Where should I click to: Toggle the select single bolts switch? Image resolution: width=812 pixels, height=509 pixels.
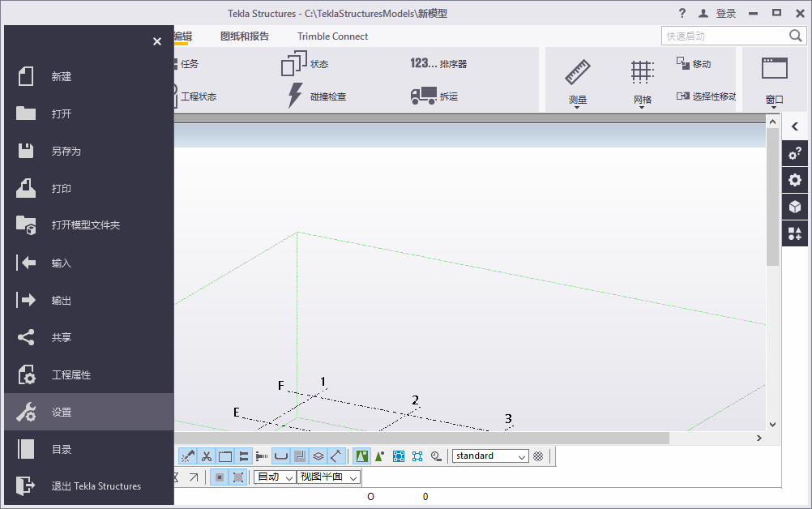click(x=262, y=456)
